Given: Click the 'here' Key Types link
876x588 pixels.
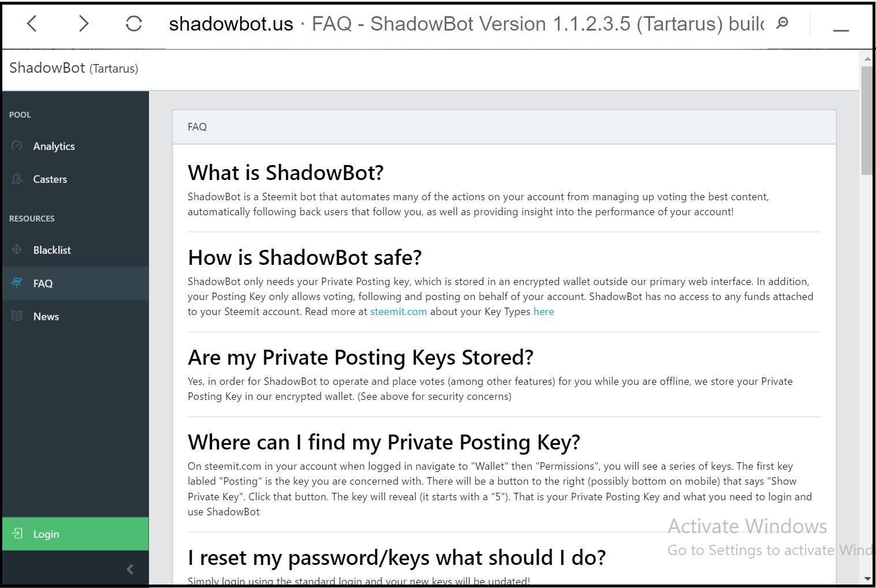Looking at the screenshot, I should coord(543,312).
